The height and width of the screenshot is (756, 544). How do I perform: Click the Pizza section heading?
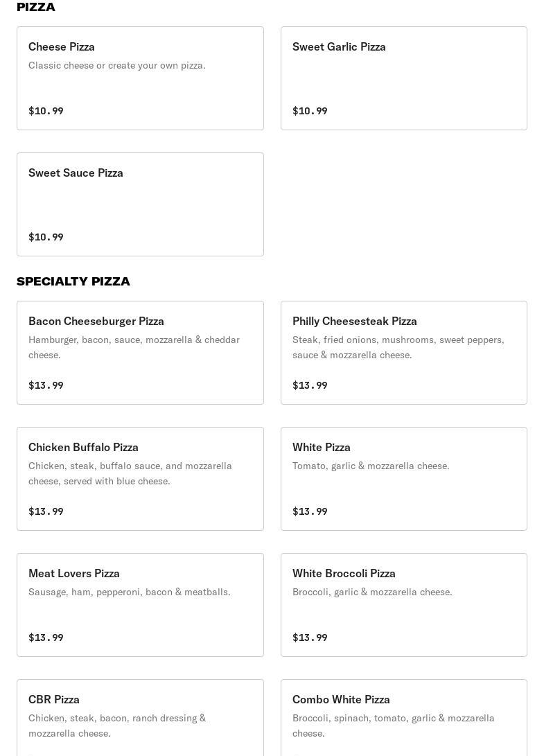[36, 7]
